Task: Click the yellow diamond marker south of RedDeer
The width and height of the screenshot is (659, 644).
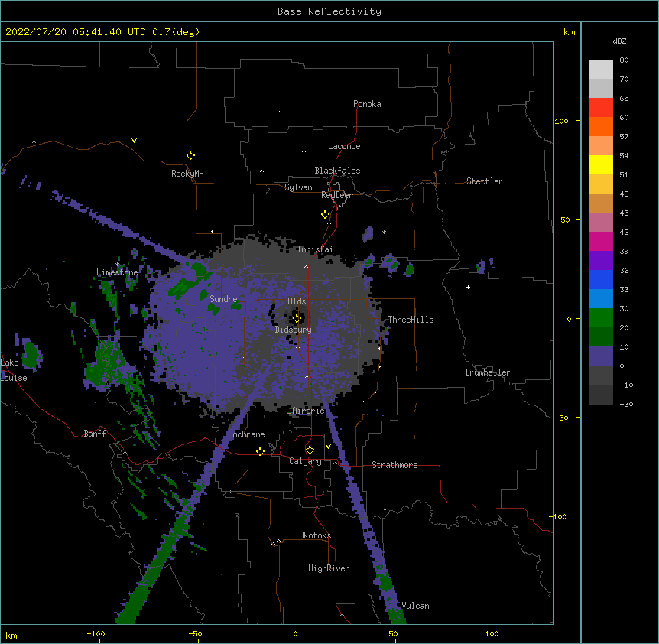Action: 326,215
